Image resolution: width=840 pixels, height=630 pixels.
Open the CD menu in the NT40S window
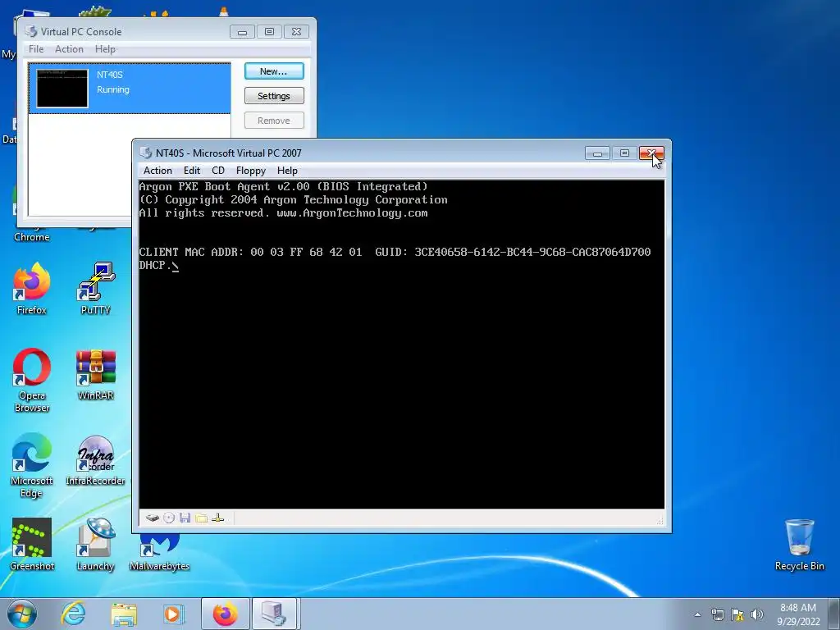(218, 171)
